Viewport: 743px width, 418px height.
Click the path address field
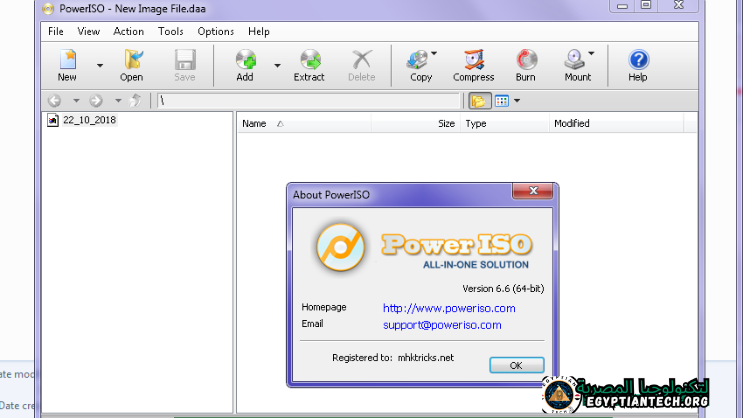tap(309, 100)
